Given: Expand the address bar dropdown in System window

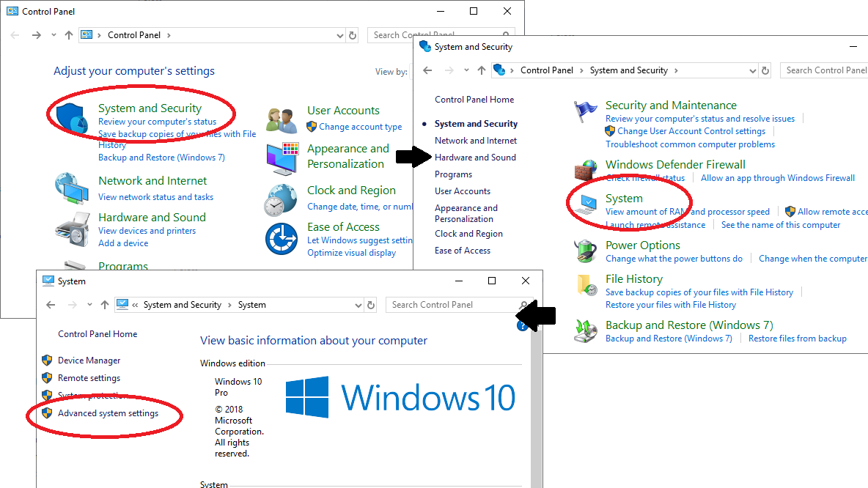Looking at the screenshot, I should point(358,305).
